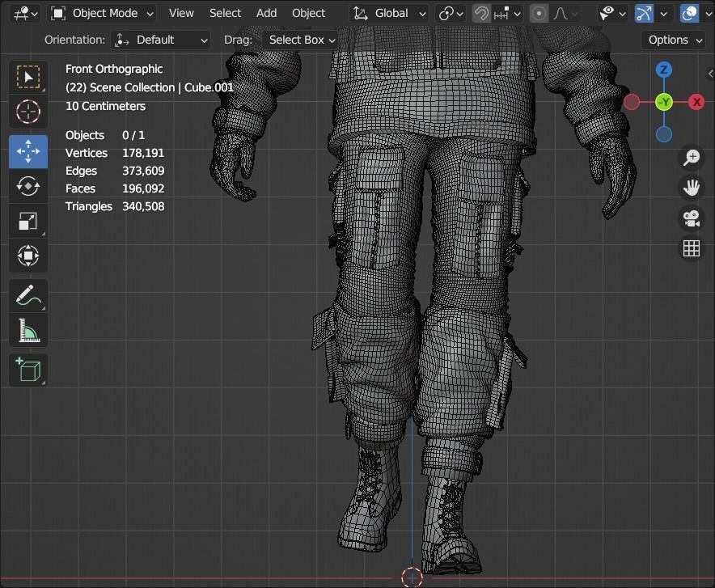Activate the Annotate pencil tool
The width and height of the screenshot is (715, 588).
pos(28,295)
